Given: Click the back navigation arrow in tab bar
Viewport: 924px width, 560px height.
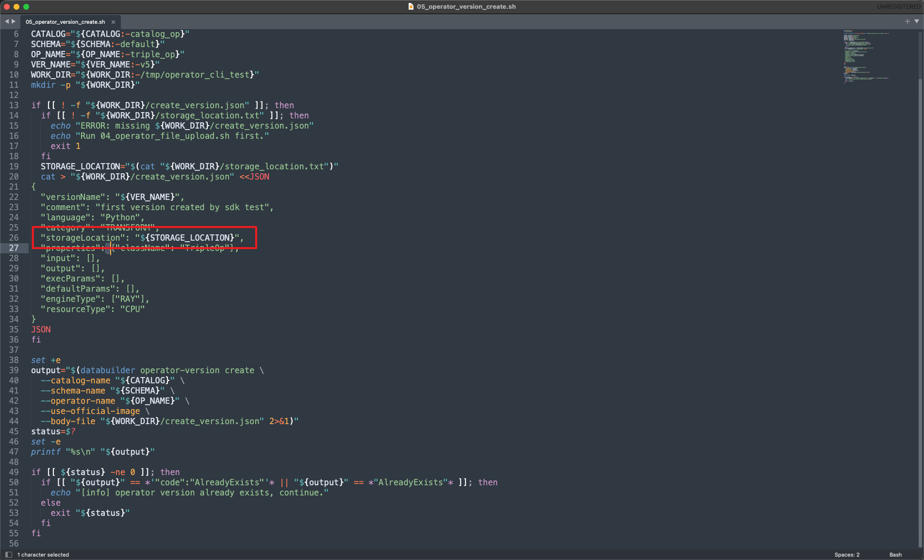Looking at the screenshot, I should tap(7, 21).
